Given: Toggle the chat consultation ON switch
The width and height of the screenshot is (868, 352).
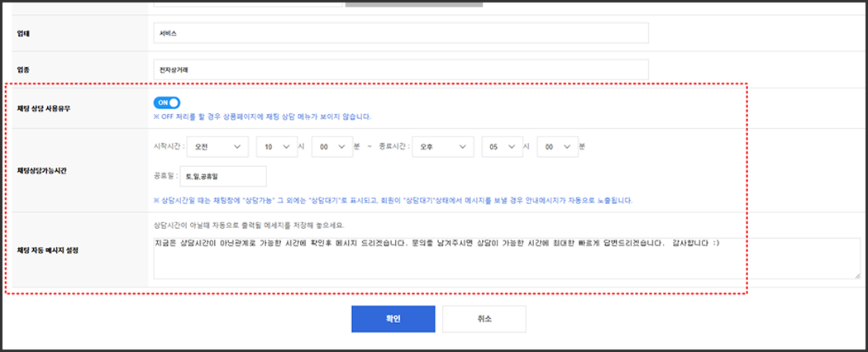Looking at the screenshot, I should click(166, 103).
